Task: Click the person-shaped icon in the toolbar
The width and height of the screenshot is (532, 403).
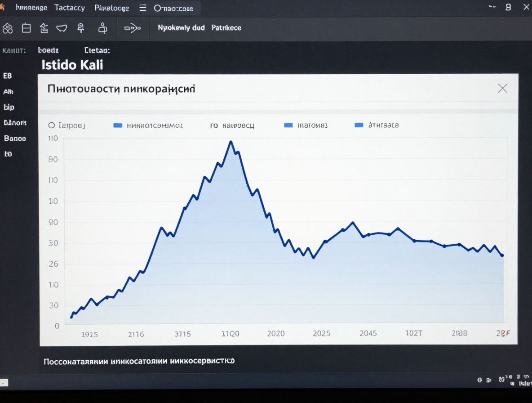Action: click(x=103, y=28)
